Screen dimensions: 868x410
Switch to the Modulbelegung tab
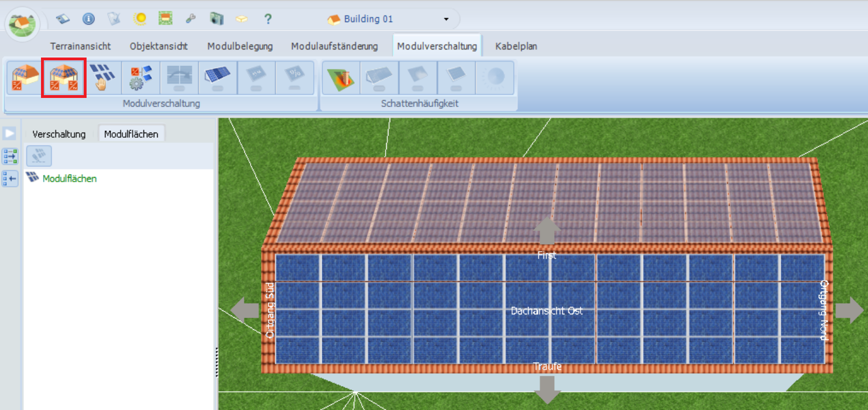(x=240, y=46)
